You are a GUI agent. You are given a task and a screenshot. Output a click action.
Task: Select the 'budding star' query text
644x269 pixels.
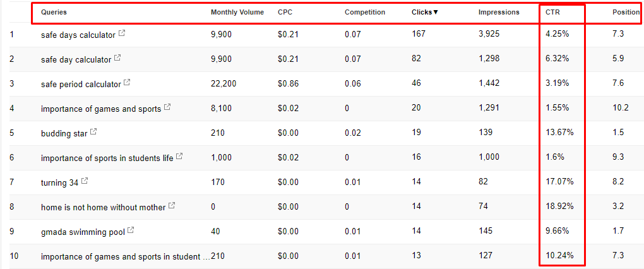point(64,133)
